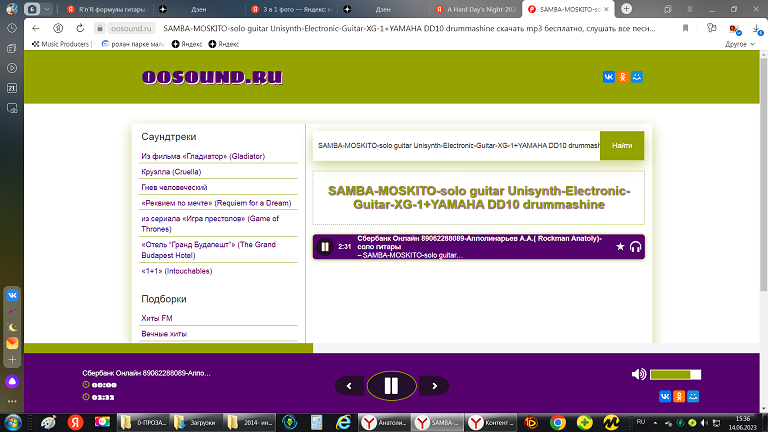Click the oosound.ru address bar domain

(x=131, y=28)
